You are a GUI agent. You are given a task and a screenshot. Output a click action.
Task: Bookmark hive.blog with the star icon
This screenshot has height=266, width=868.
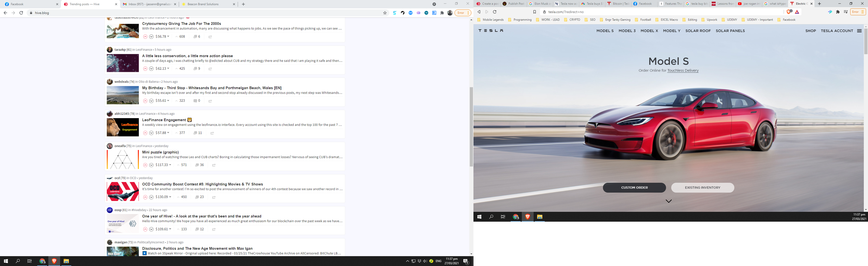click(x=385, y=13)
